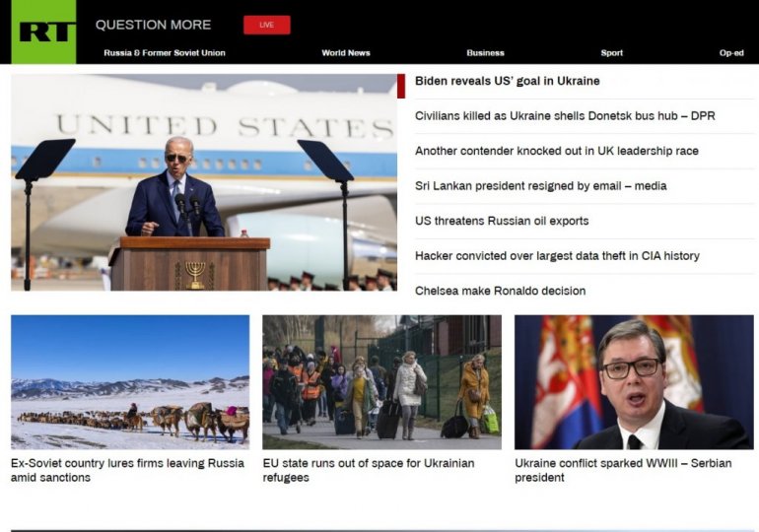Viewport: 759px width, 532px height.
Task: Open Chelsea make Ronaldo decision article
Action: (x=500, y=291)
